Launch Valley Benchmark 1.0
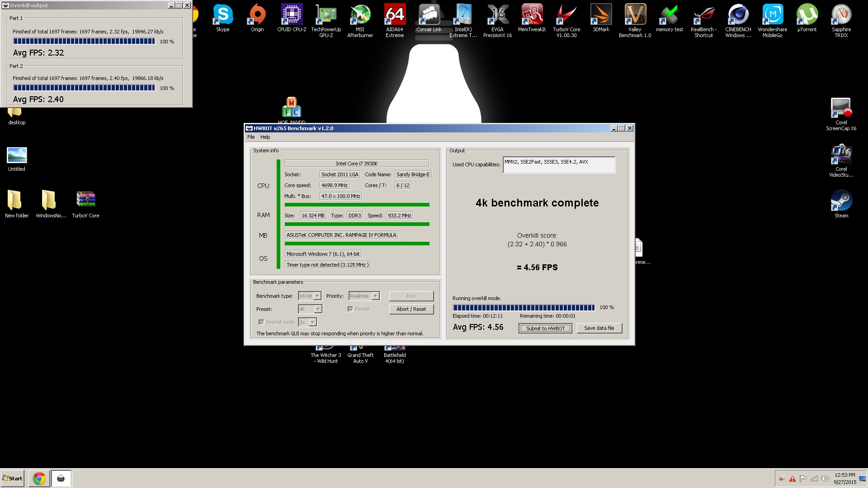This screenshot has height=488, width=868. click(x=635, y=21)
